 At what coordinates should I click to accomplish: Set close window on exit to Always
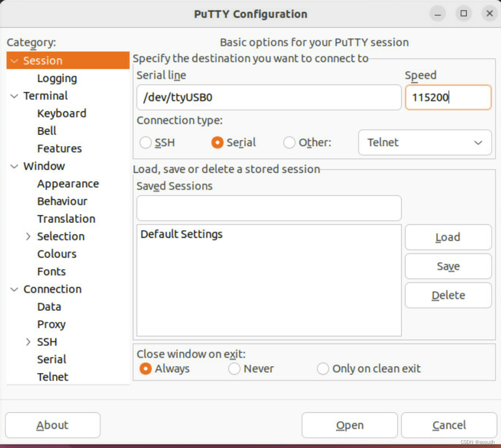pyautogui.click(x=145, y=369)
